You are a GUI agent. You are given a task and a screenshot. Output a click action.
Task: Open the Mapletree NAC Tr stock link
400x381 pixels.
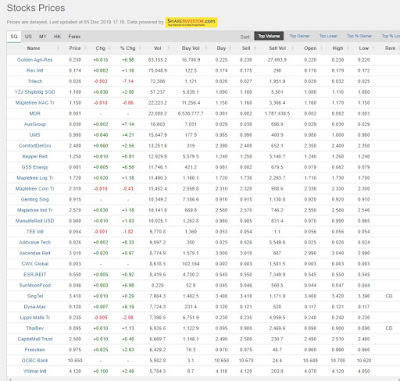point(35,103)
